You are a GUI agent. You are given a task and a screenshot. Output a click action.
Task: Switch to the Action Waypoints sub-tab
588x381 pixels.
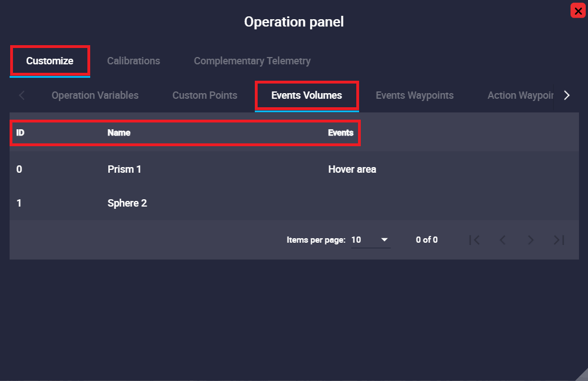[520, 95]
